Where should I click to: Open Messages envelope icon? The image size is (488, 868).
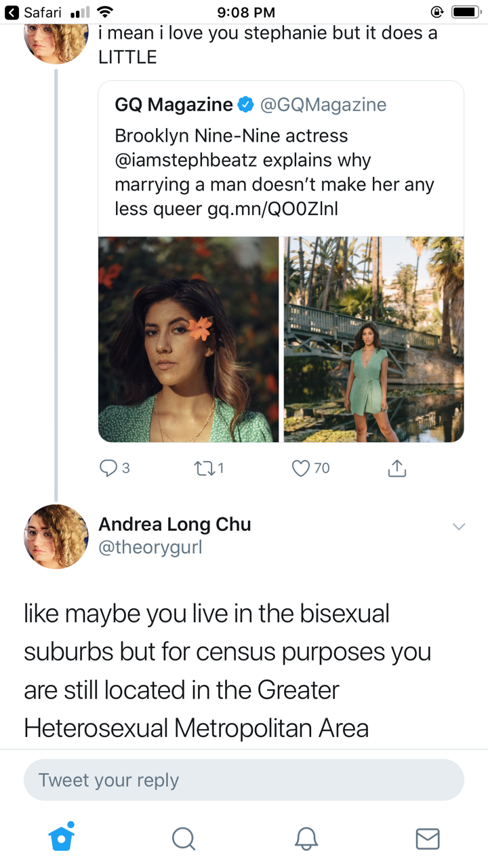[428, 839]
